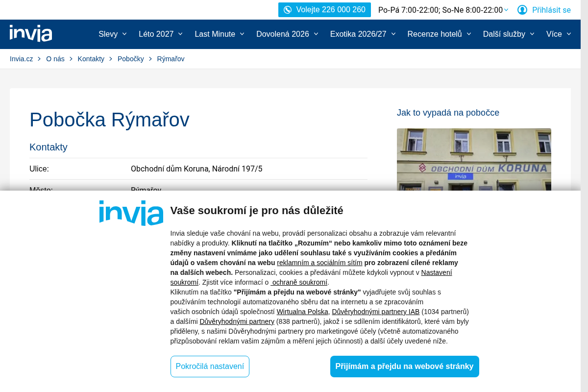Click the Ulice: label
The height and width of the screenshot is (392, 588).
coord(39,169)
